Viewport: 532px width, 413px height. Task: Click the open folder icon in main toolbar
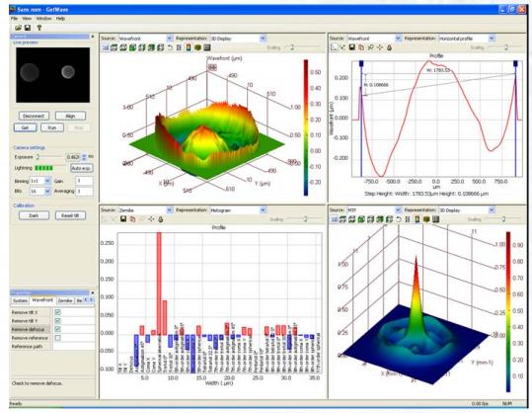(x=18, y=28)
